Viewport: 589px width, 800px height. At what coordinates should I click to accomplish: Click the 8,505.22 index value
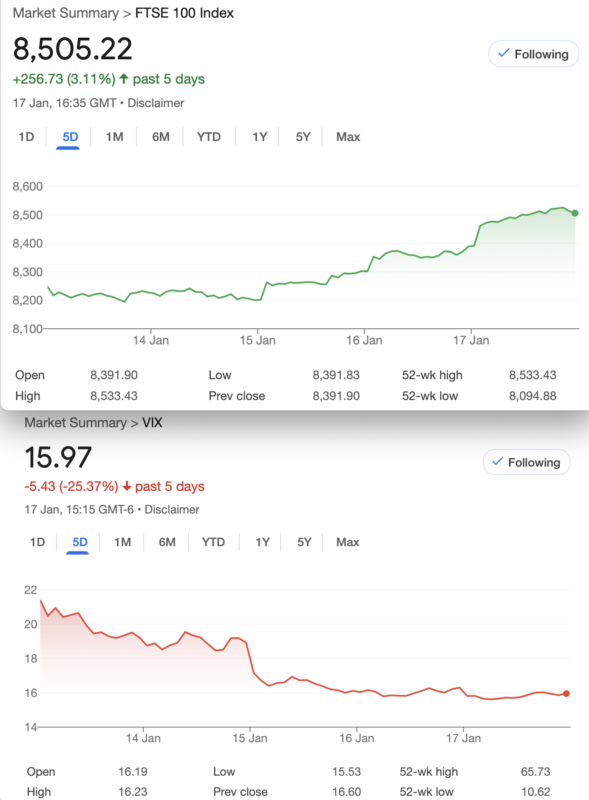click(72, 49)
